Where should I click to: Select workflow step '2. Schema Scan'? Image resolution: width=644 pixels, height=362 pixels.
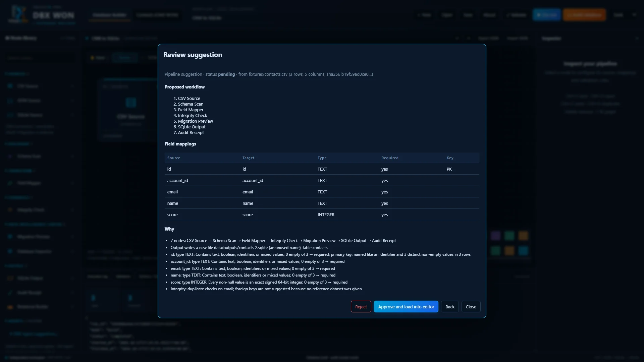tap(188, 104)
